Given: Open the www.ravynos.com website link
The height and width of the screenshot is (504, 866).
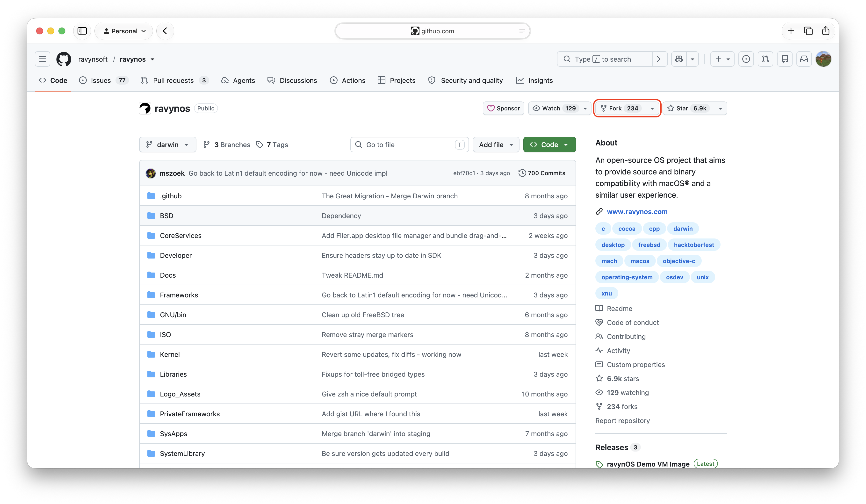Looking at the screenshot, I should click(637, 212).
